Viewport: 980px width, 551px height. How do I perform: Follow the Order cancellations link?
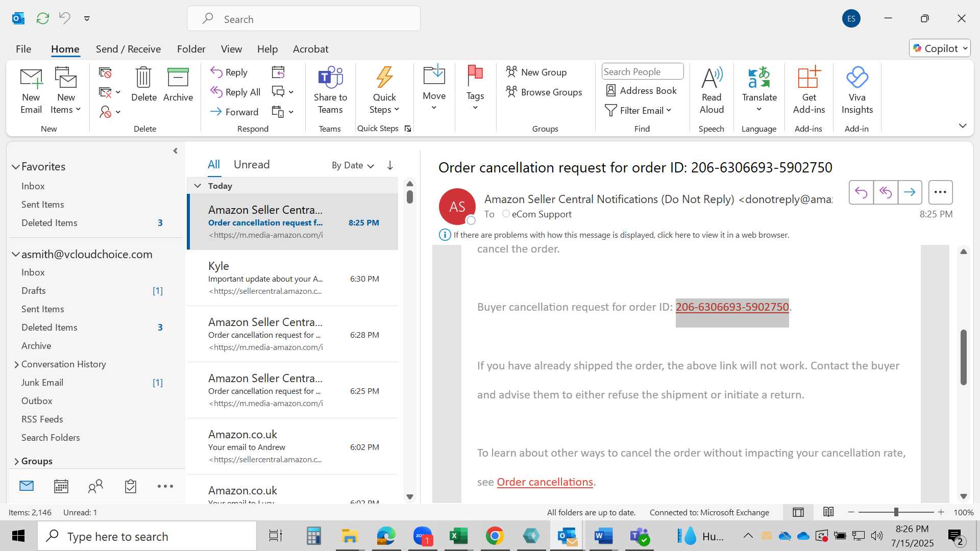click(545, 482)
